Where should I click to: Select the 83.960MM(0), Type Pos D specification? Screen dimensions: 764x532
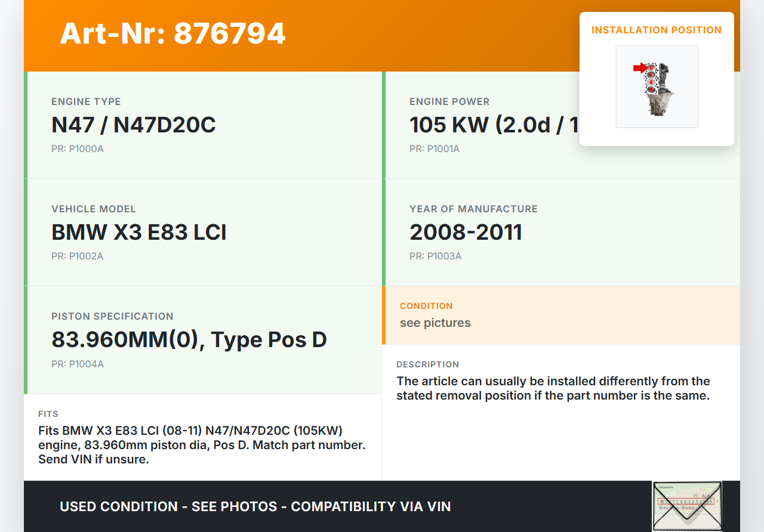[189, 340]
